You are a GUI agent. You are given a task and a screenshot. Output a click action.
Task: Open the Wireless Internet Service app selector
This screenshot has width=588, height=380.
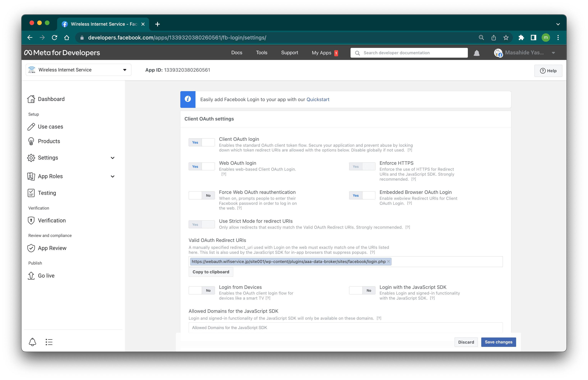(x=78, y=70)
